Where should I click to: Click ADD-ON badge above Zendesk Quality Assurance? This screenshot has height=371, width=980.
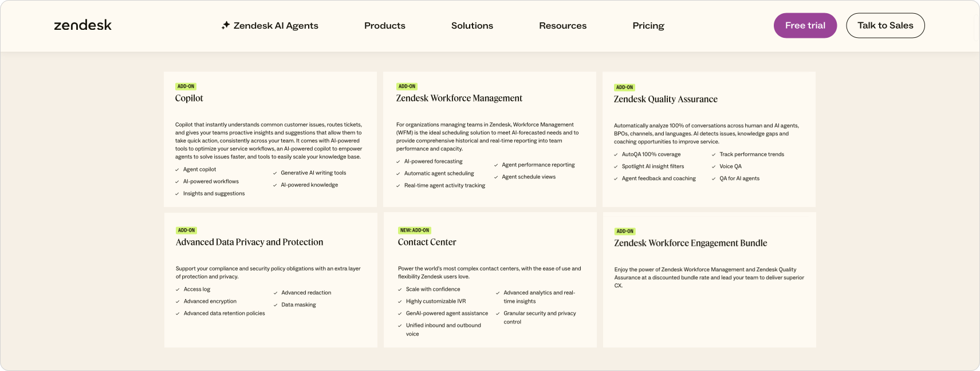click(x=625, y=88)
